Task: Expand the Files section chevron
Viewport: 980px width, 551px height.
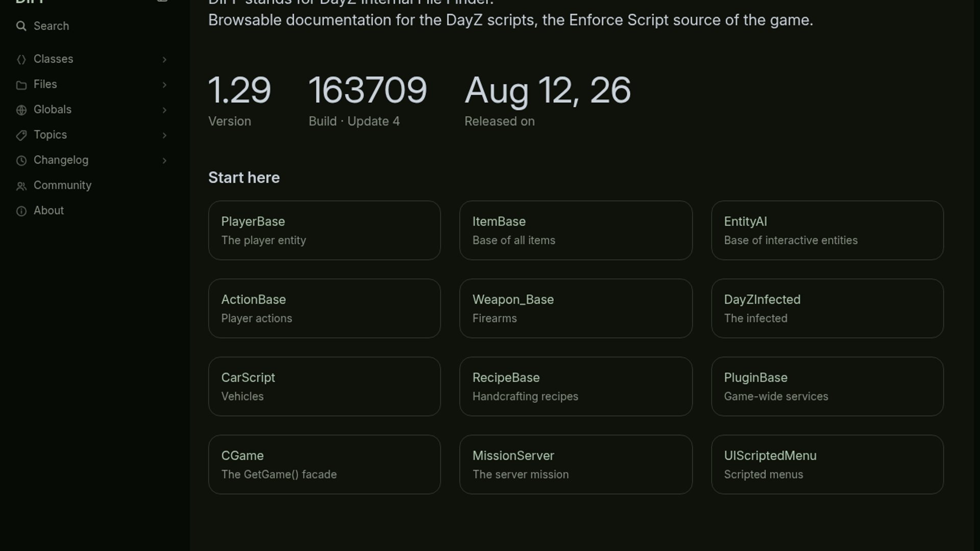Action: point(164,85)
